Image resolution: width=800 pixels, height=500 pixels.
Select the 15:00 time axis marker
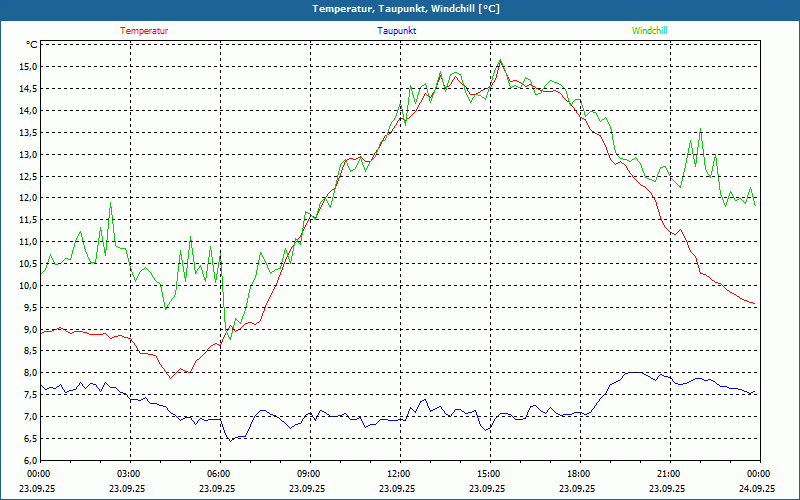point(489,473)
